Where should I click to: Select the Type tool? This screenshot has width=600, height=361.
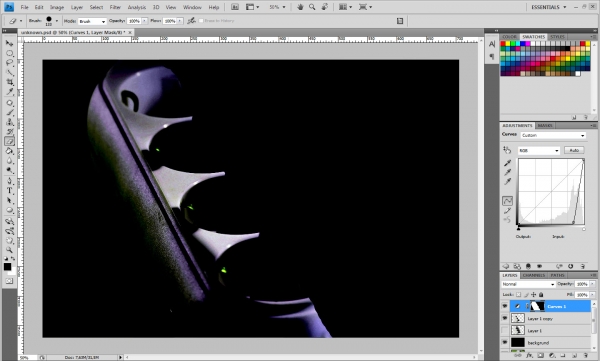[10, 191]
